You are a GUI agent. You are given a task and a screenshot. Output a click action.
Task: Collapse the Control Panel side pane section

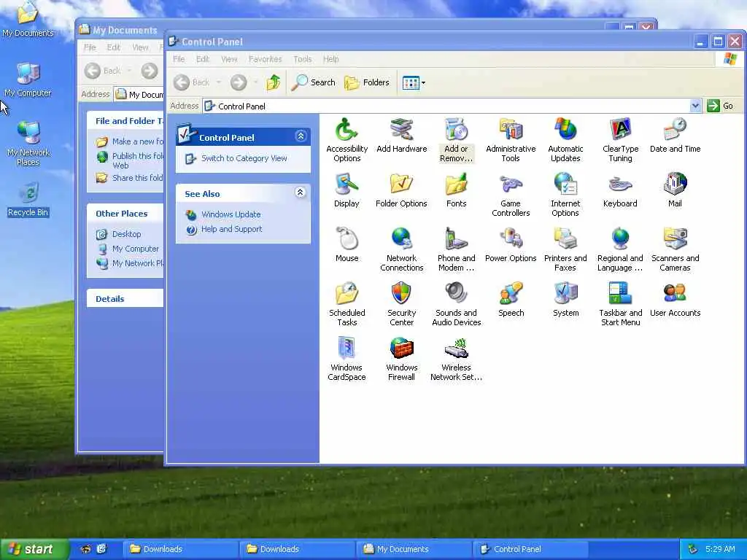(x=301, y=136)
